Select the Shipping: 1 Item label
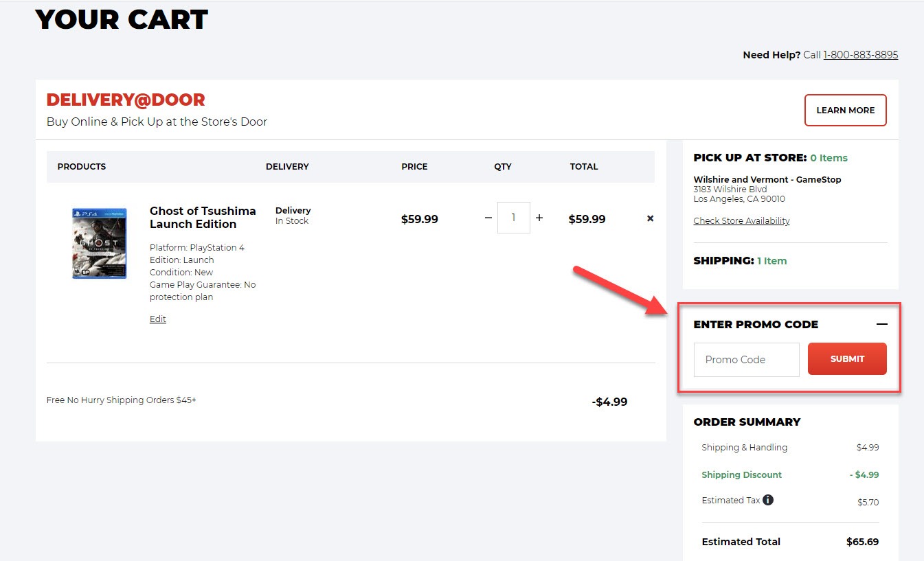Viewport: 924px width, 561px height. (x=740, y=261)
